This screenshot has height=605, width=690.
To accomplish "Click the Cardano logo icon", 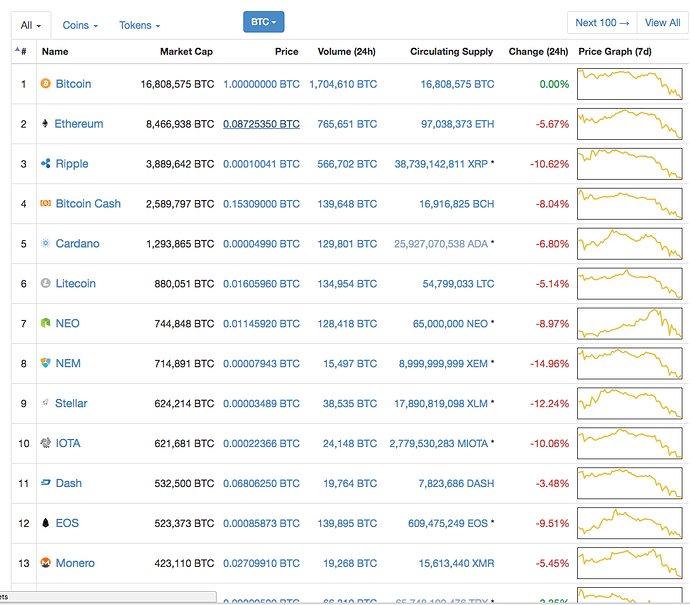I will coord(45,243).
